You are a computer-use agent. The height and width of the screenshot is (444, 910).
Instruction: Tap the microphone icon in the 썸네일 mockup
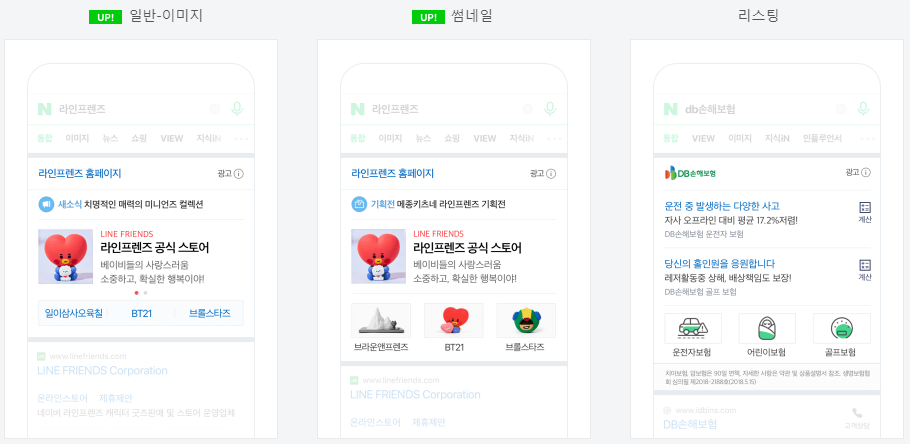550,109
